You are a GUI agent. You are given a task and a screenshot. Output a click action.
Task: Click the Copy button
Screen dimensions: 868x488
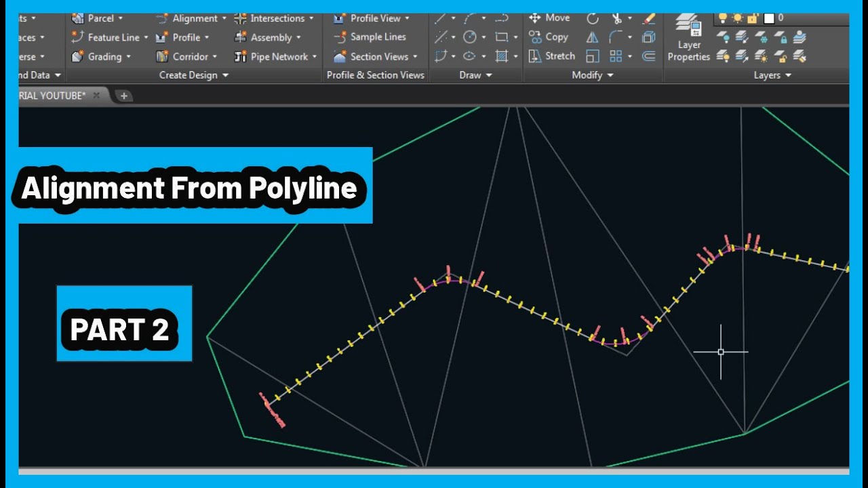tap(548, 37)
